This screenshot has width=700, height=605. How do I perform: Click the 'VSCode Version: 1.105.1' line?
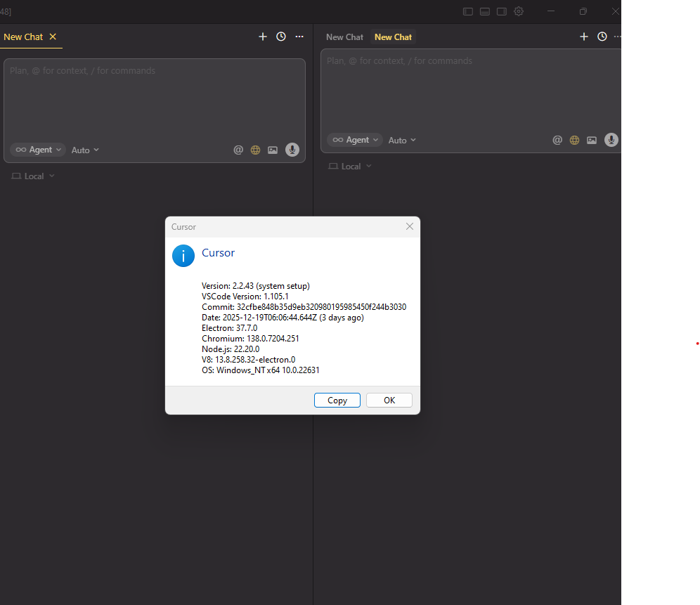[245, 297]
